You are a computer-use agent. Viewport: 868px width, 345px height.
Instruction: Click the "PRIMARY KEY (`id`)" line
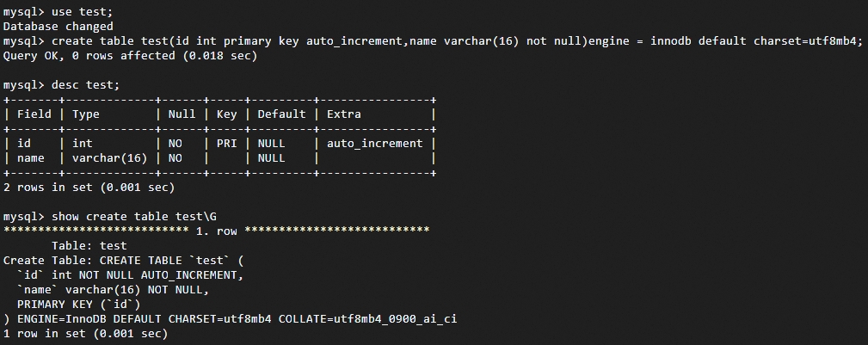[x=78, y=304]
